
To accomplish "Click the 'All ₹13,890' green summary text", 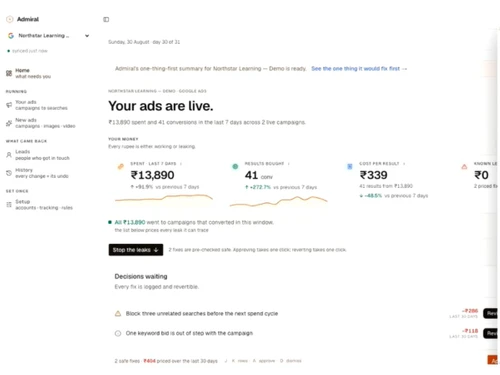I will tap(130, 222).
